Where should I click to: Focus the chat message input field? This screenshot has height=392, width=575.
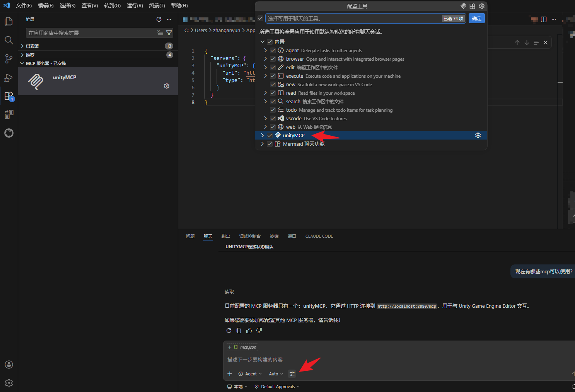click(398, 360)
